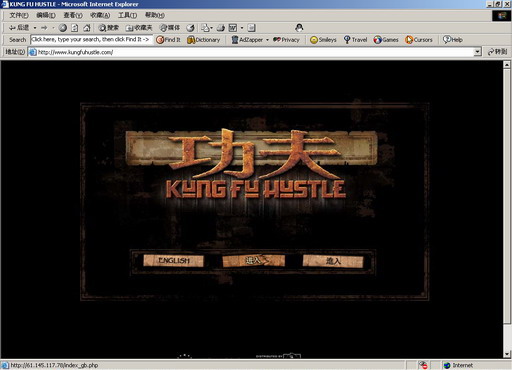Click the rightmost 进入 enter button

333,261
